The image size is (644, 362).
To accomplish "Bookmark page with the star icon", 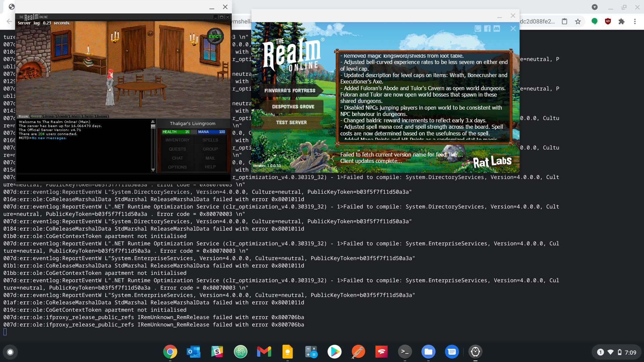I will click(578, 21).
